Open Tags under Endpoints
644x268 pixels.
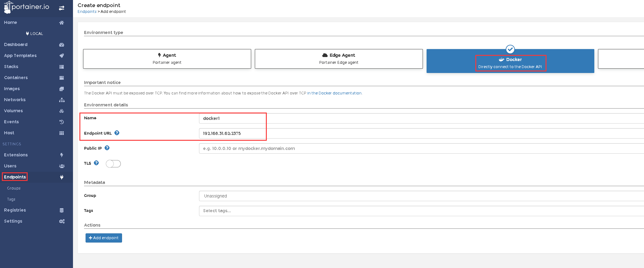pyautogui.click(x=11, y=199)
